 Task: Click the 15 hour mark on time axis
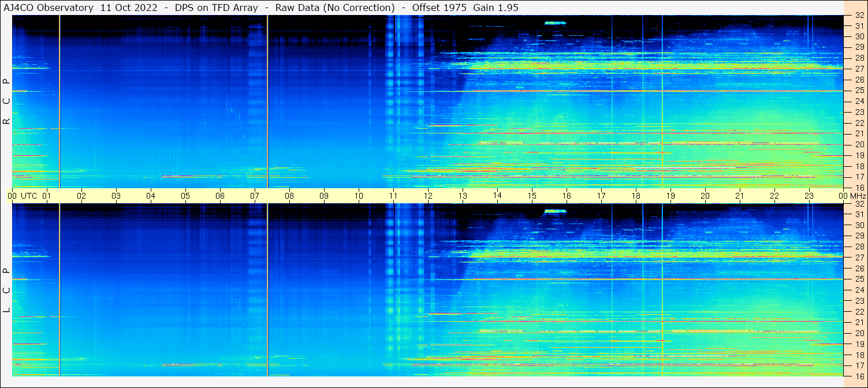(532, 196)
